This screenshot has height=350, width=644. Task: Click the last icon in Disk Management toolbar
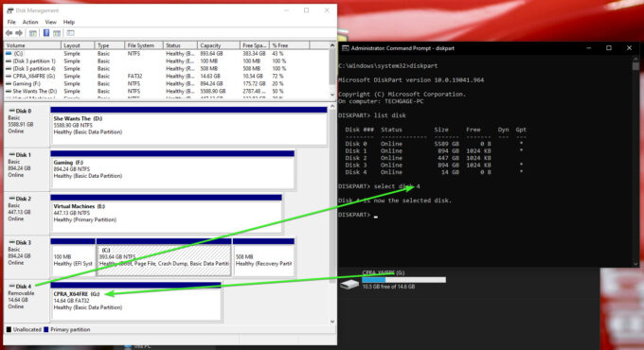tap(71, 33)
